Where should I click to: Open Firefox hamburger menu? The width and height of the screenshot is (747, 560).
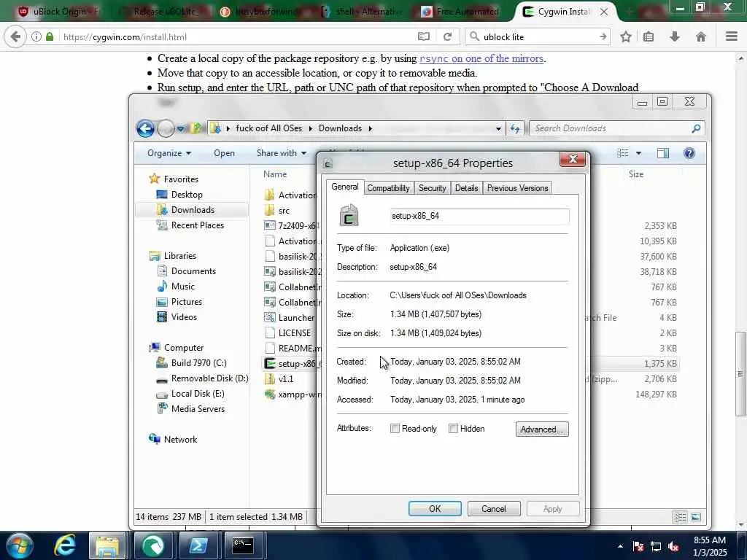732,36
